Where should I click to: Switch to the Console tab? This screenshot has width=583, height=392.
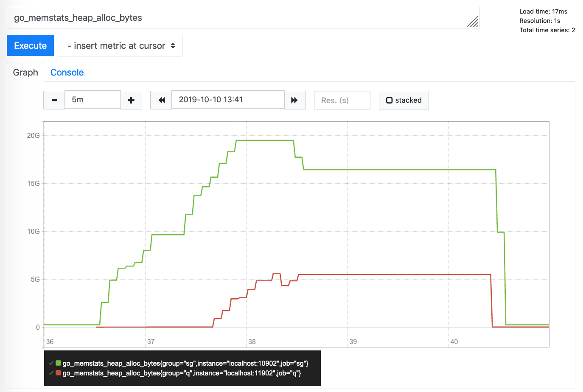click(x=67, y=72)
